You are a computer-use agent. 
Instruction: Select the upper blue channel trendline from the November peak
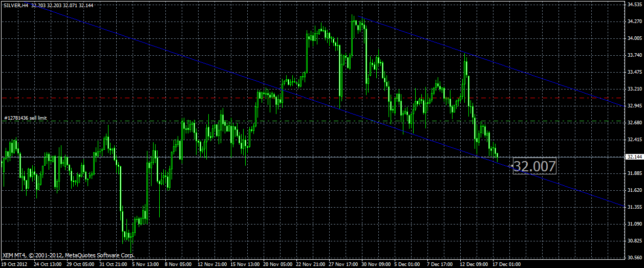pyautogui.click(x=491, y=61)
